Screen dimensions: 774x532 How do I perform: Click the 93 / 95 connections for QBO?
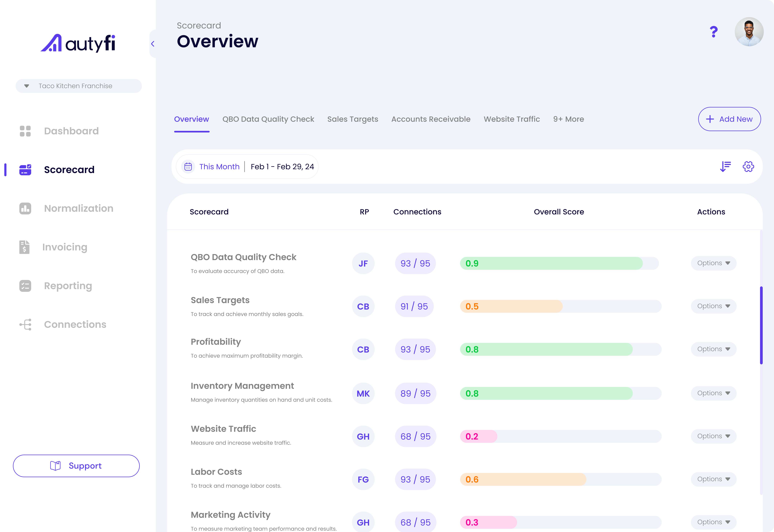[415, 263]
